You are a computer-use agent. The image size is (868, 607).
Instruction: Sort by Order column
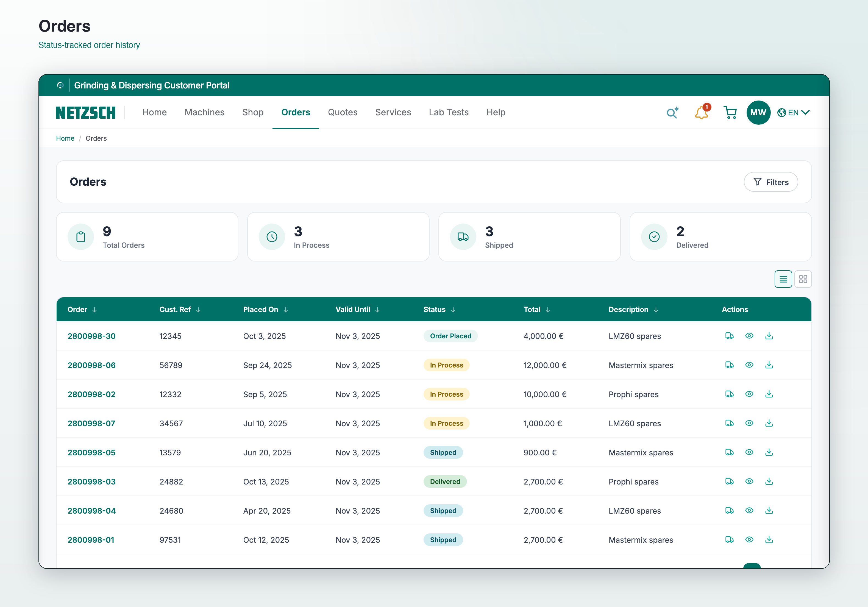(x=82, y=310)
